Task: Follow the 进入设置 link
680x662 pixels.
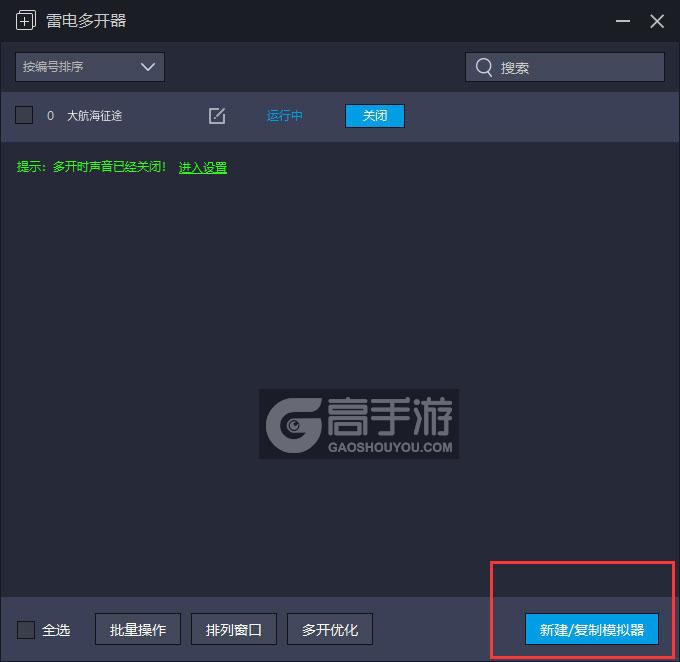Action: (x=203, y=167)
